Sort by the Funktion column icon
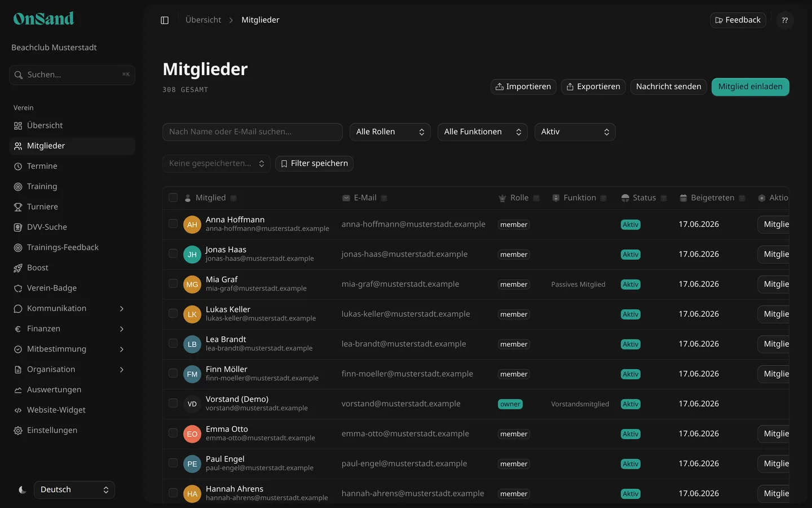Viewport: 812px width, 508px height. 603,198
